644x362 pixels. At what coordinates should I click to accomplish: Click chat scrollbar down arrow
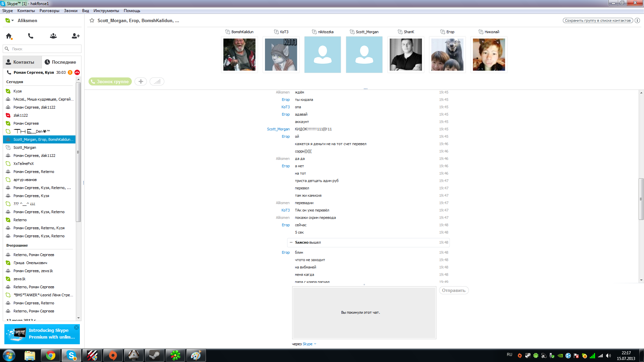coord(641,280)
